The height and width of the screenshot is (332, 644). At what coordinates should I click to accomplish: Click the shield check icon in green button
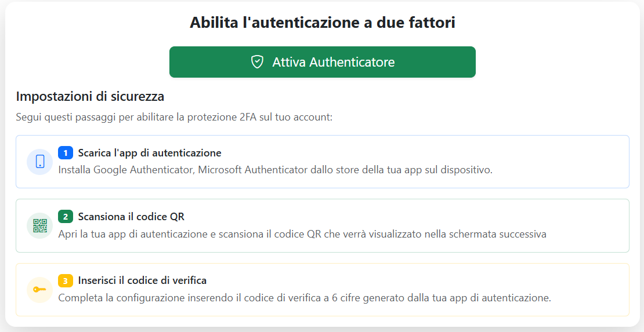tap(257, 62)
